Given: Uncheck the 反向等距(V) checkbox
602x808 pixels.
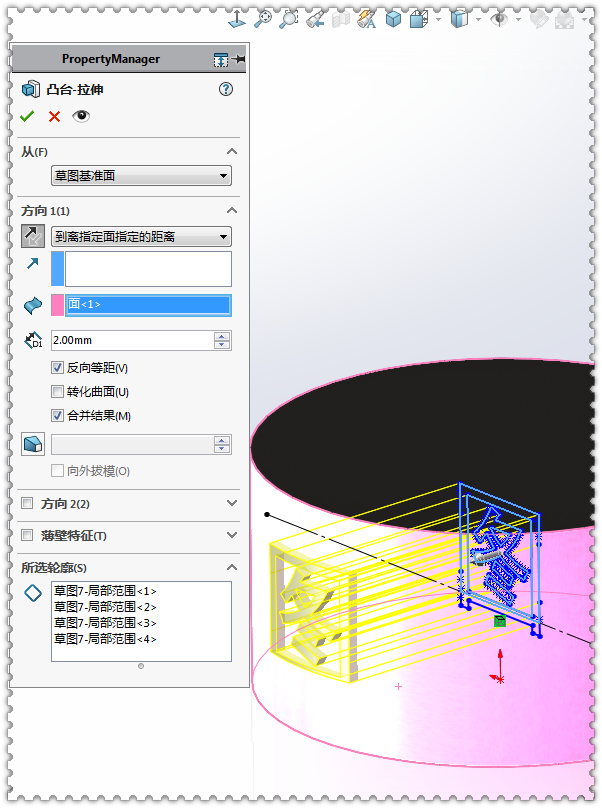Looking at the screenshot, I should (57, 367).
